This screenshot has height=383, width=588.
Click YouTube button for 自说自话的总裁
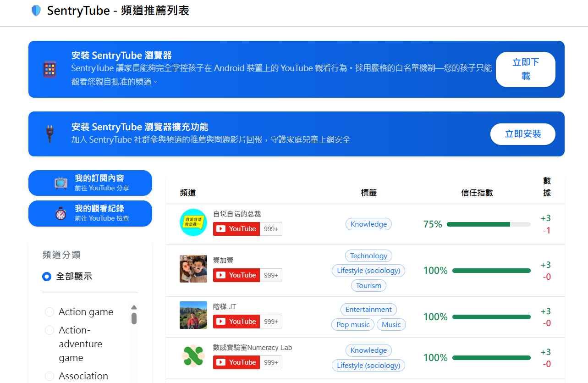236,229
